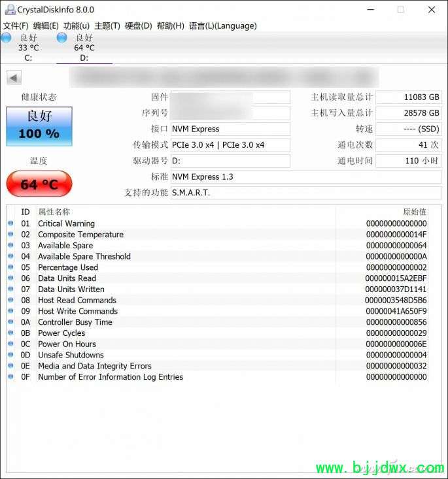Click the ID column header
The width and height of the screenshot is (448, 479).
tap(26, 212)
